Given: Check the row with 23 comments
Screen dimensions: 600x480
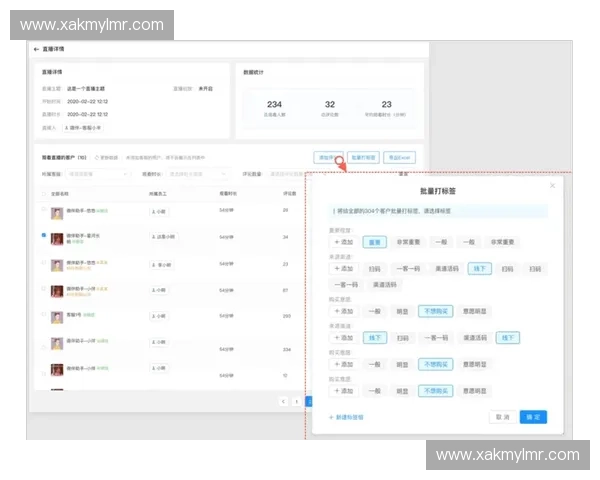Looking at the screenshot, I should (x=44, y=262).
